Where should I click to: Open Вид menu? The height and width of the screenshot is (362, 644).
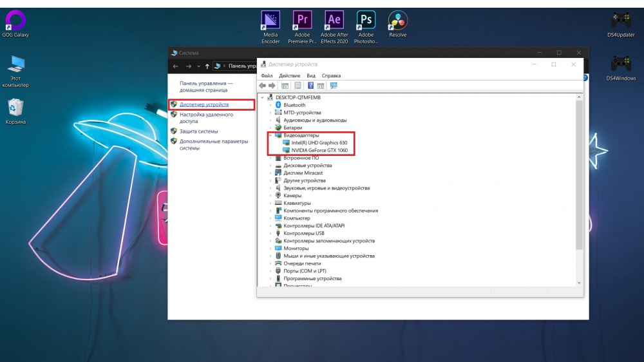311,75
